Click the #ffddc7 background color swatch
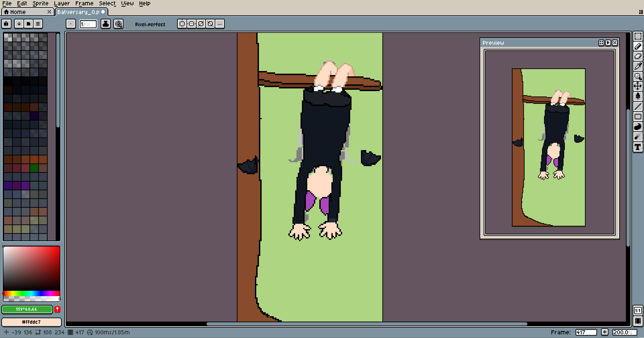Image resolution: width=644 pixels, height=338 pixels. (x=32, y=322)
